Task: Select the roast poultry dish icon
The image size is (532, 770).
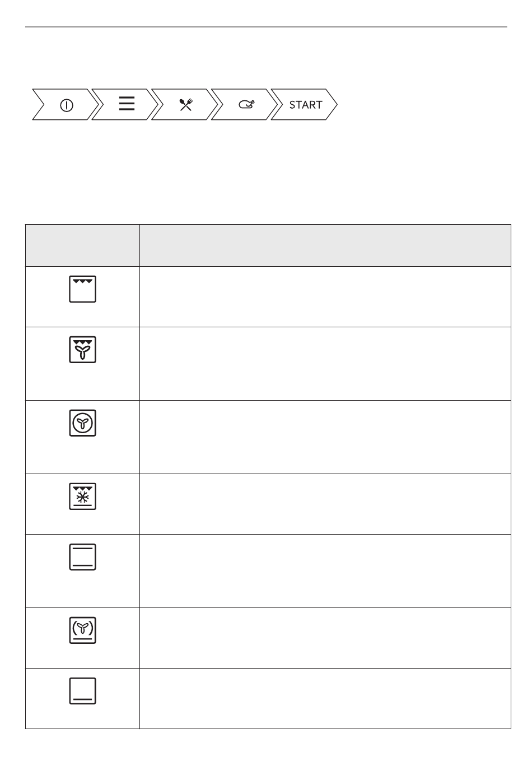Action: [x=246, y=104]
